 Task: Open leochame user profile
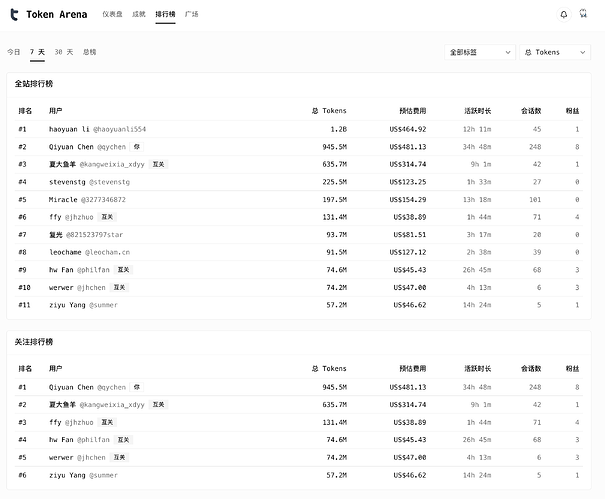pos(89,252)
